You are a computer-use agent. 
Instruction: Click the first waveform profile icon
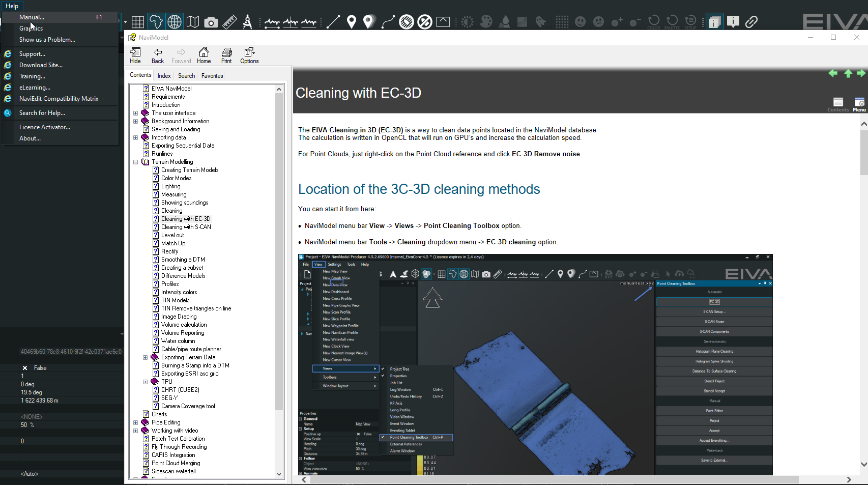pos(272,22)
